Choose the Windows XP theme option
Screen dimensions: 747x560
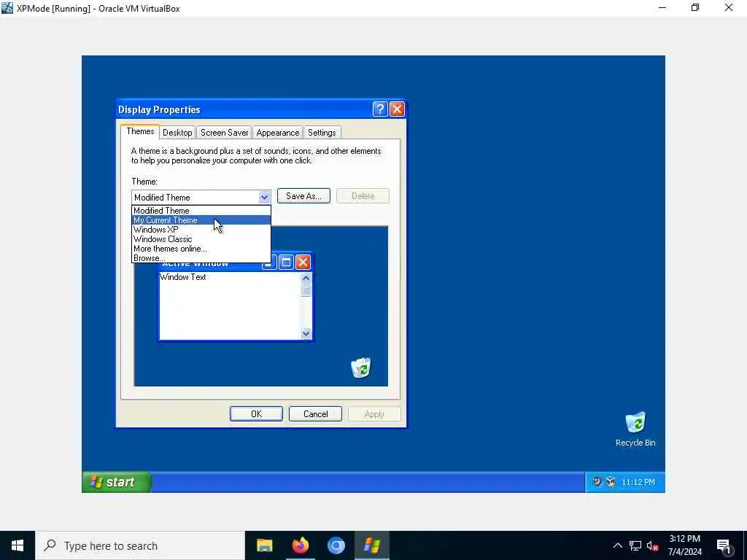click(x=201, y=230)
